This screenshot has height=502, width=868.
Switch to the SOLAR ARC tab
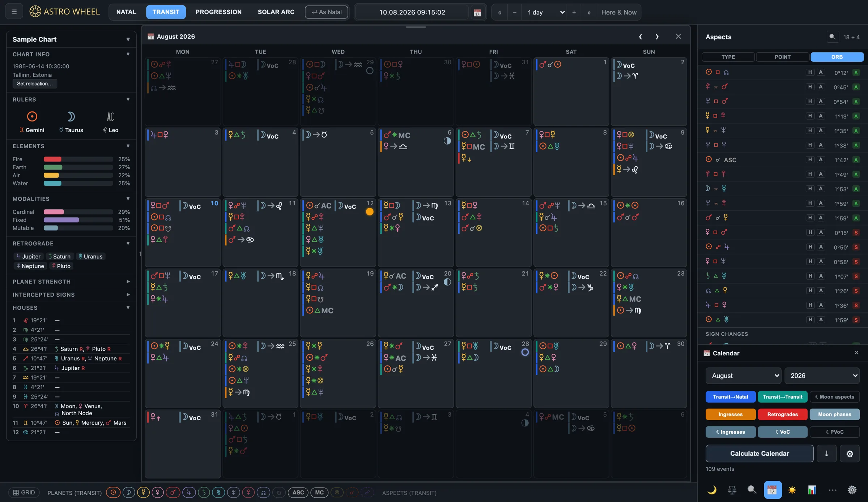[276, 12]
